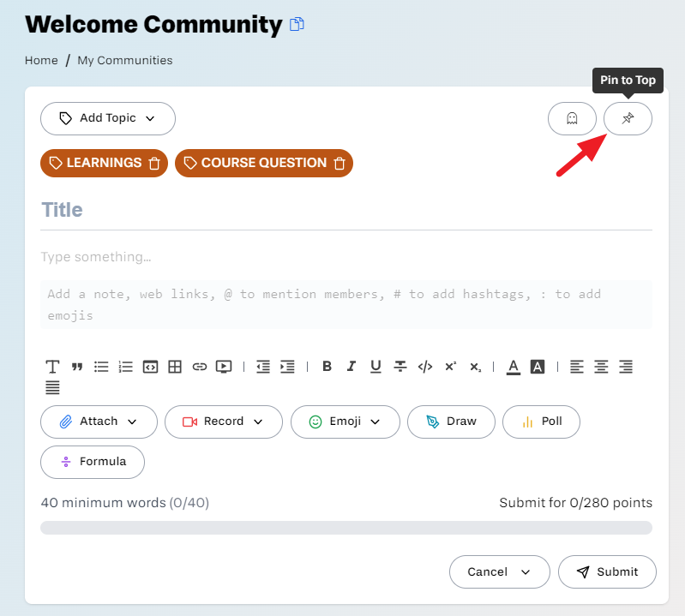Align text to the right
Screen dimensions: 685x616
tap(626, 367)
